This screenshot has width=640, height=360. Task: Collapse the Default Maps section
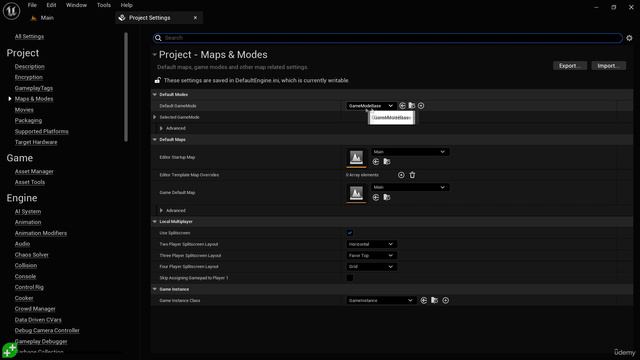155,140
